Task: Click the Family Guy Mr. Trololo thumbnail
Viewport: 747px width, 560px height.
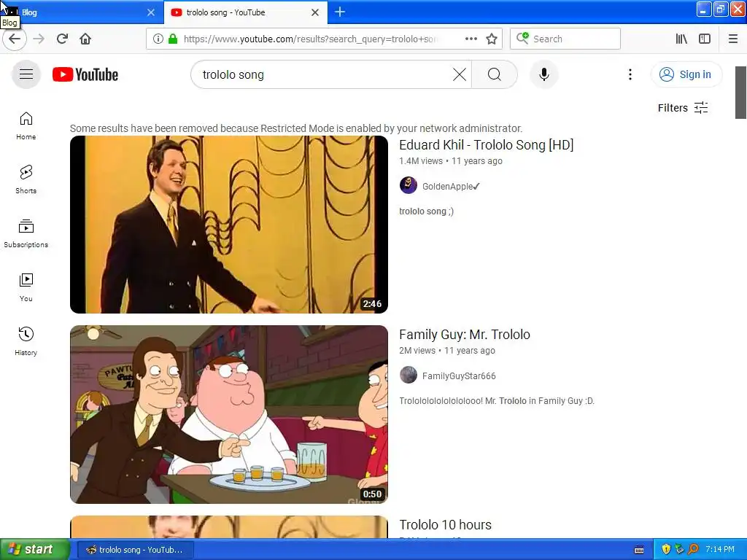Action: coord(229,414)
